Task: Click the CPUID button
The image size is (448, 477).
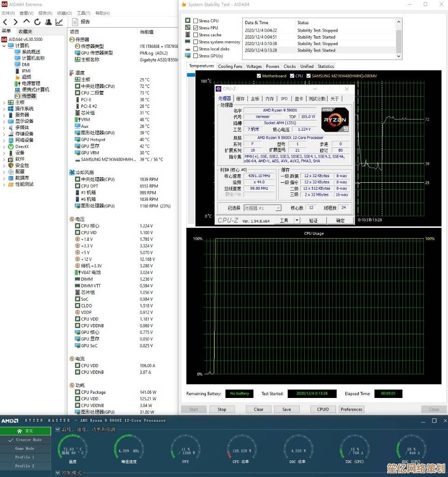Action: pyautogui.click(x=323, y=410)
